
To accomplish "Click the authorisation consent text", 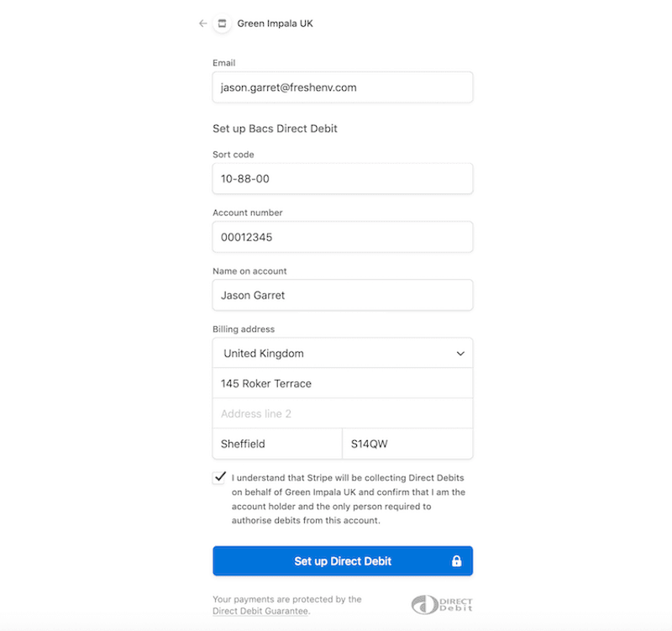I will [348, 499].
